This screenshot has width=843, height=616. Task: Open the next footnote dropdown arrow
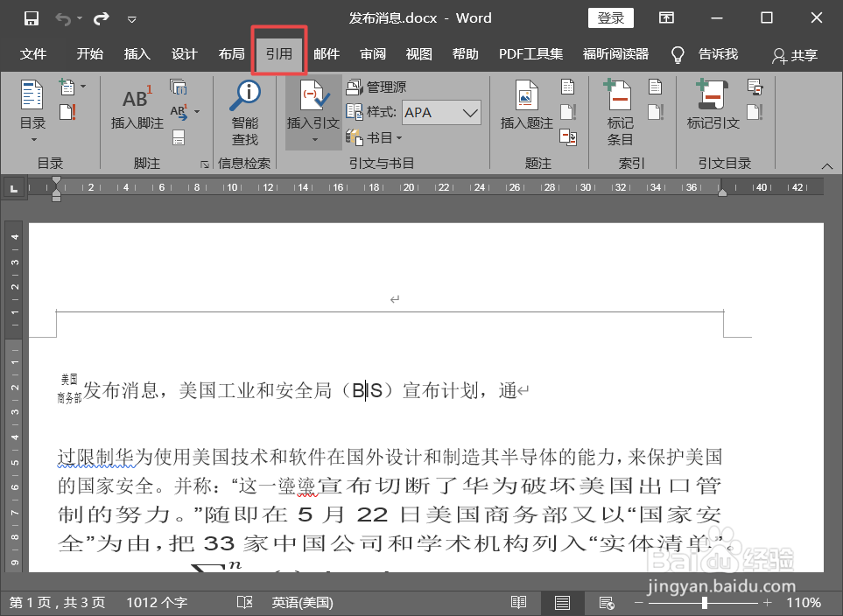tap(197, 112)
